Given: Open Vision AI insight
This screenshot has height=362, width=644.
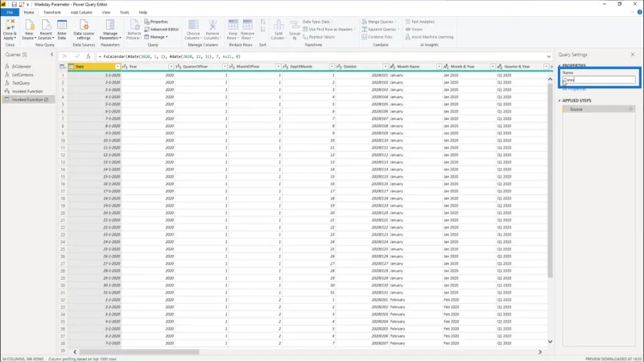Looking at the screenshot, I should click(x=414, y=29).
